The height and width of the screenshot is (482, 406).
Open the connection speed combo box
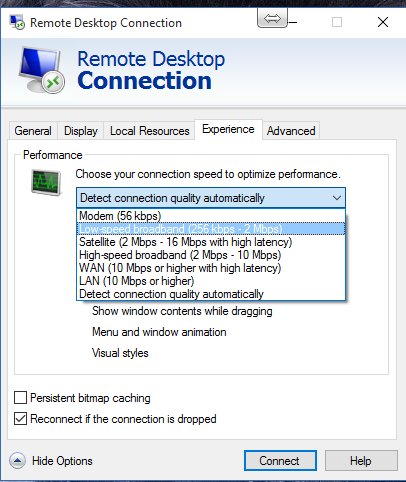coord(211,198)
